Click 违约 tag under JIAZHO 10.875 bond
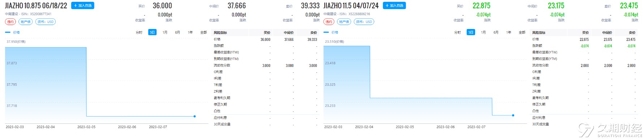 coord(10,22)
